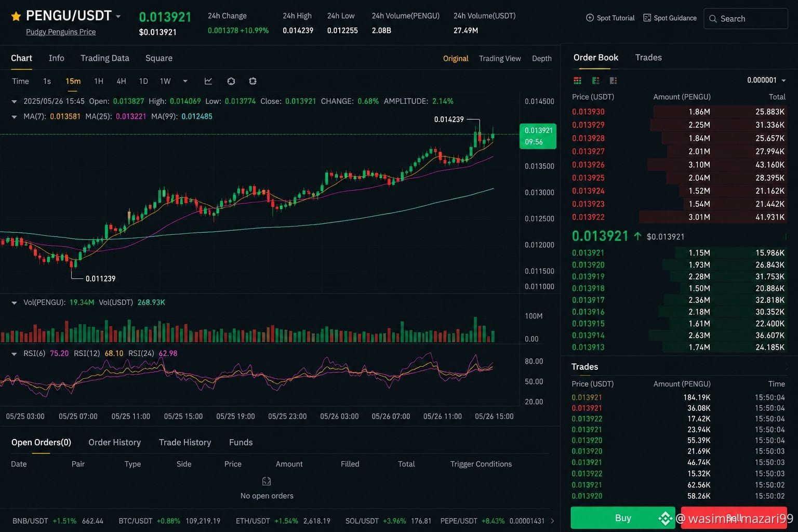Select the Trades tab next to Order Book
The width and height of the screenshot is (798, 532).
(x=648, y=58)
